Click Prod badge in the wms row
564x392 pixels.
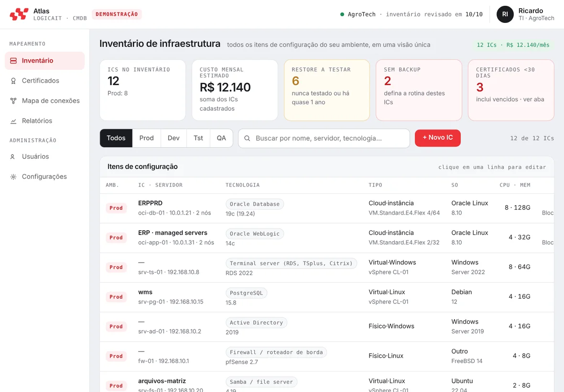point(116,297)
